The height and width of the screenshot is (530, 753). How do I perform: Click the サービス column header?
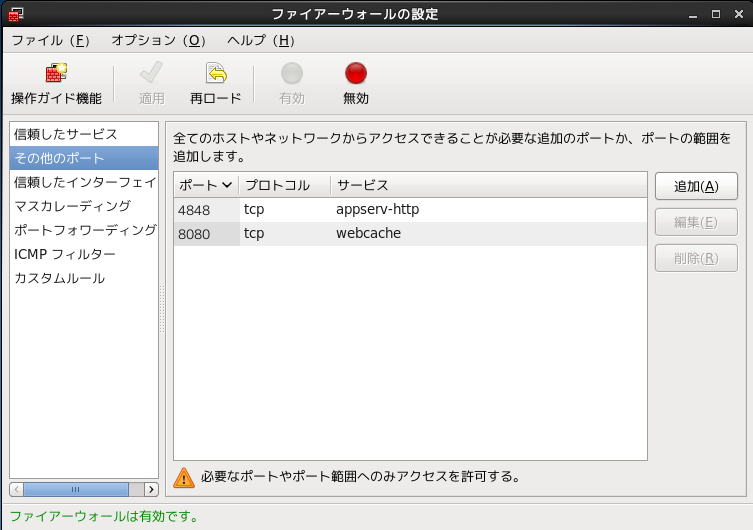pos(362,185)
